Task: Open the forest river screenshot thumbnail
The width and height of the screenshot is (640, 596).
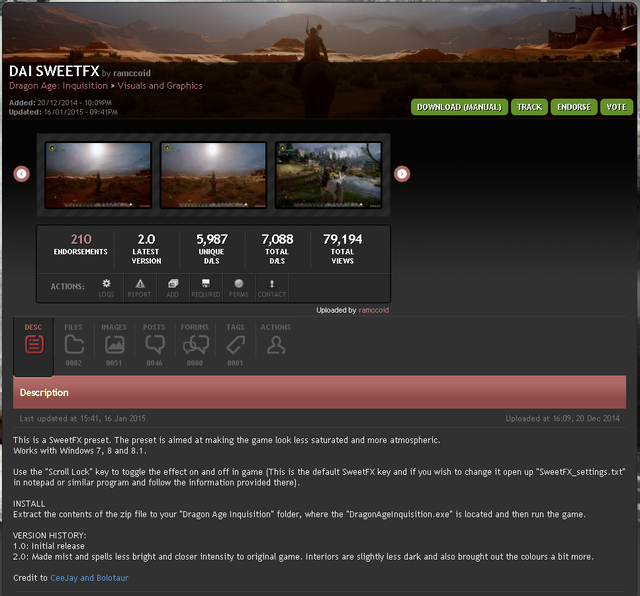Action: (329, 175)
